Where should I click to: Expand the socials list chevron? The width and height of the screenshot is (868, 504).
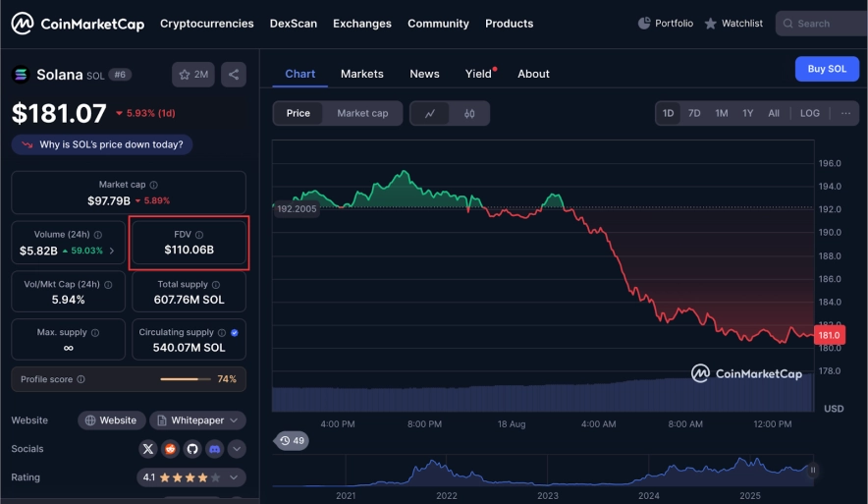point(236,449)
